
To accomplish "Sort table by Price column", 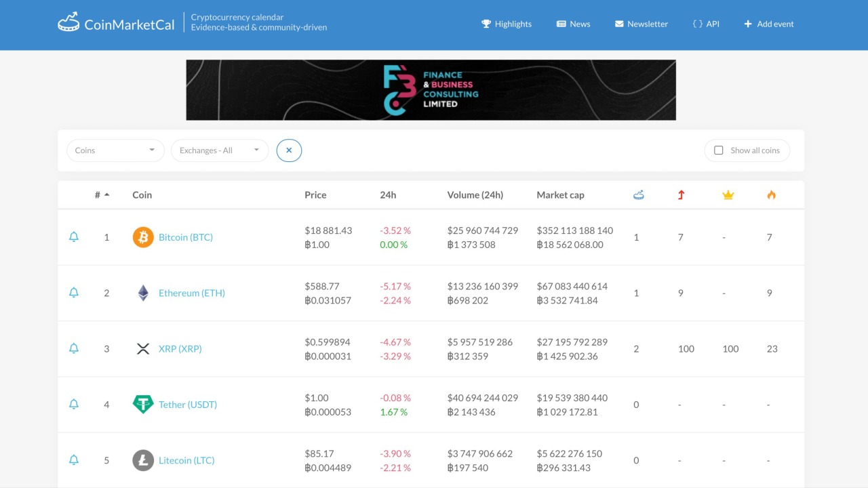I will pos(315,195).
